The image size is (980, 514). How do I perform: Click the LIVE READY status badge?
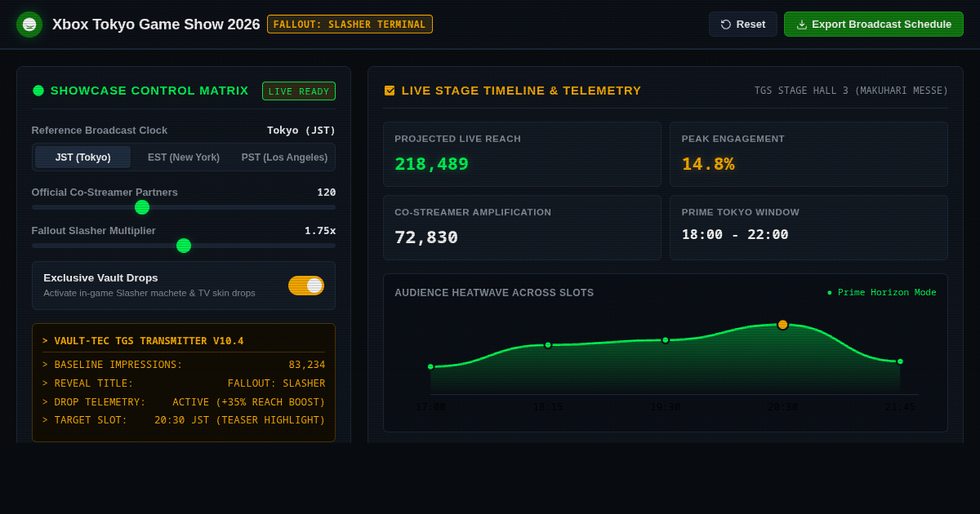click(x=299, y=91)
